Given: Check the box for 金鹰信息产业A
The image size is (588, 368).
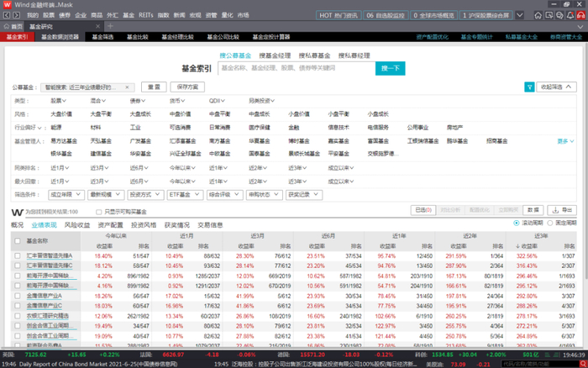Looking at the screenshot, I should point(18,296).
